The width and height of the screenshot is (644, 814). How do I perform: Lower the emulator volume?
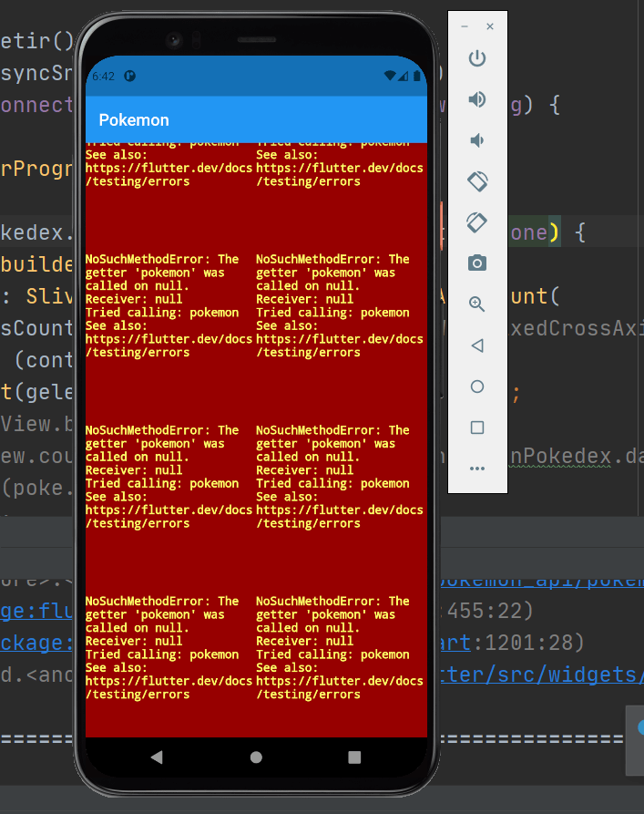click(475, 140)
